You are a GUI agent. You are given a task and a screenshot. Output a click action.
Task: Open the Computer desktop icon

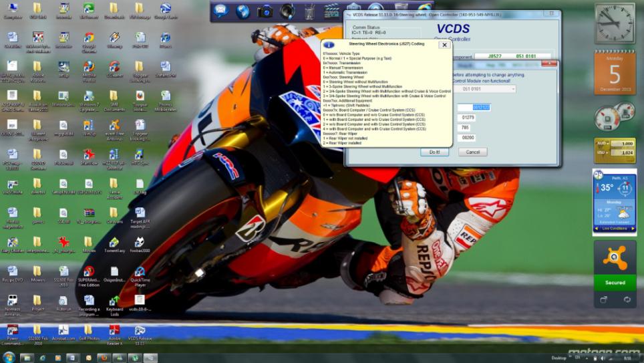click(12, 11)
